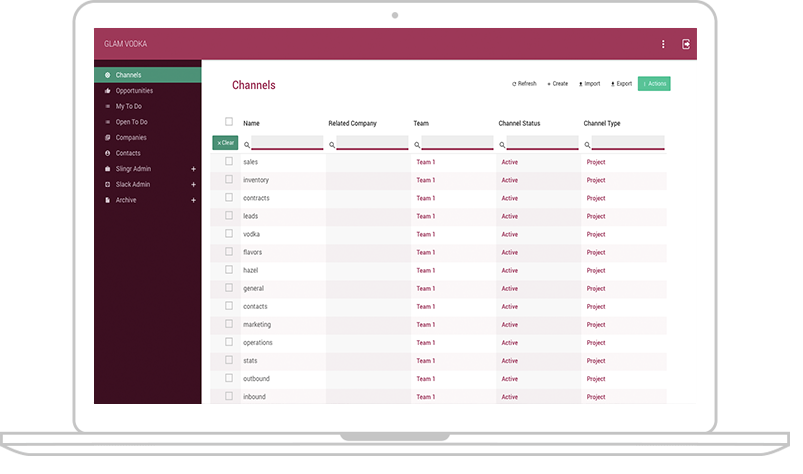Focus the Name filter input field
803x474 pixels.
(x=287, y=142)
